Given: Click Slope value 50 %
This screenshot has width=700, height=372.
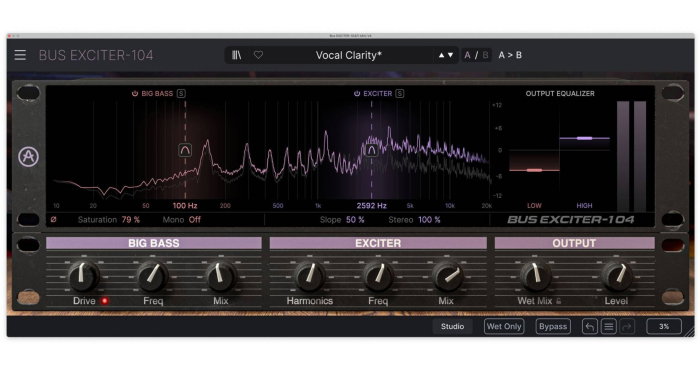Looking at the screenshot, I should coord(355,220).
